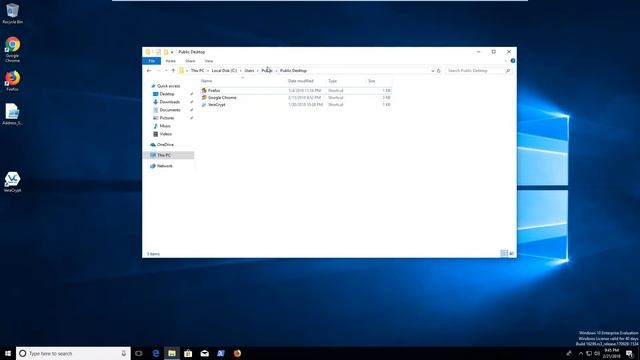The image size is (640, 360).
Task: Open the File tab in Explorer
Action: click(152, 61)
